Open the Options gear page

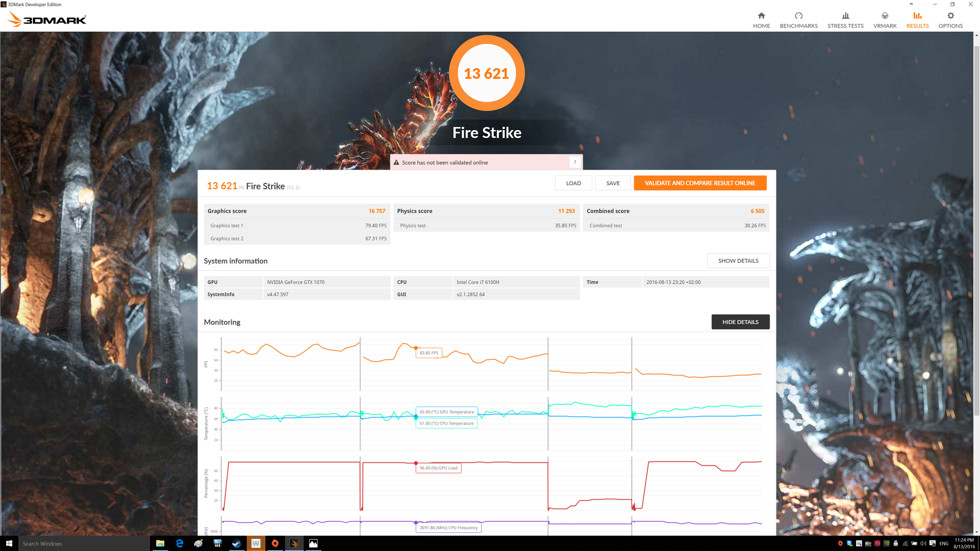950,20
